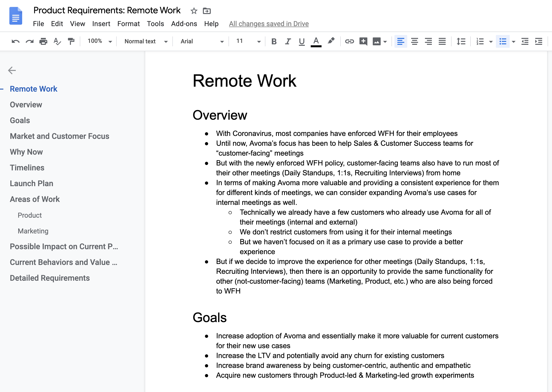
Task: Click the Goals heading in document body
Action: tap(210, 317)
